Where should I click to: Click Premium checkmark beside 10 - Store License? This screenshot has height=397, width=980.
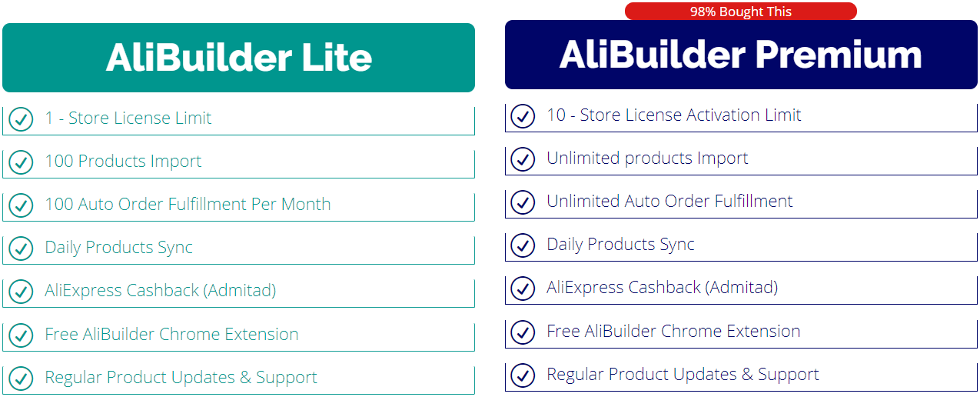pos(523,116)
